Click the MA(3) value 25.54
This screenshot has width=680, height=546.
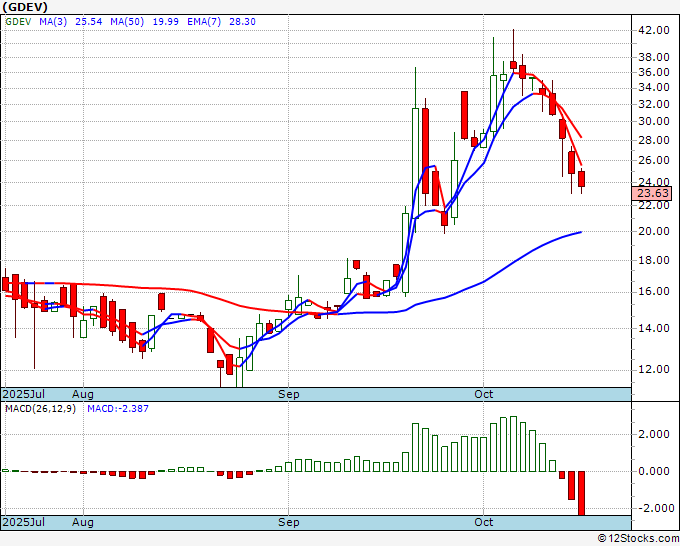tap(88, 22)
